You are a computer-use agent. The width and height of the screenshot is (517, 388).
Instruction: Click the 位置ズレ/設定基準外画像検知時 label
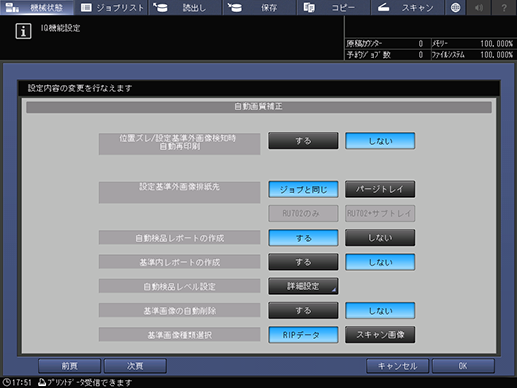point(179,144)
